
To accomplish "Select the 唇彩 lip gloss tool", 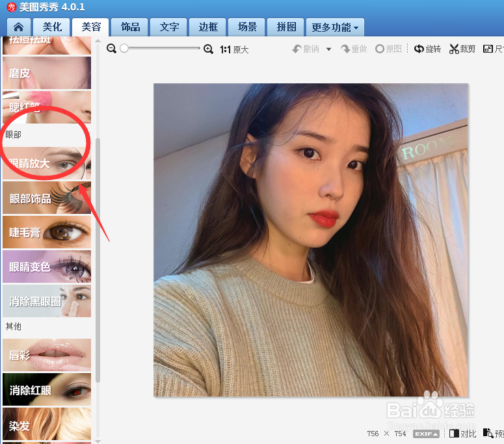I will [x=47, y=355].
